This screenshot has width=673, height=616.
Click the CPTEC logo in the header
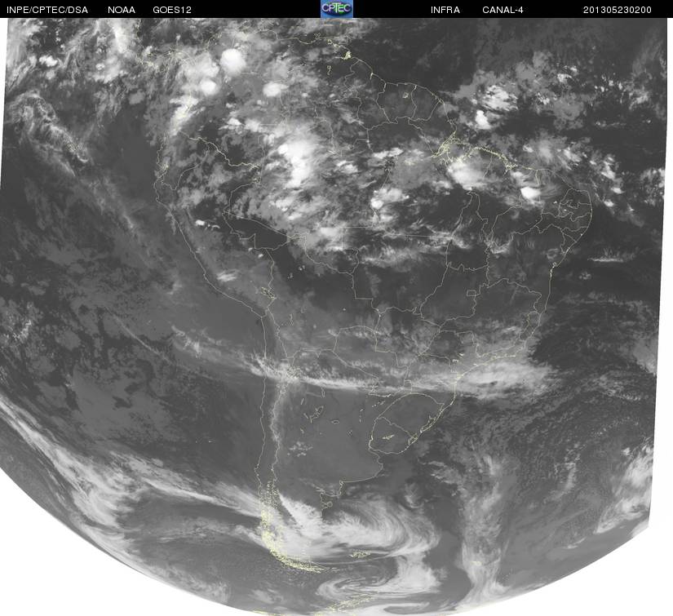[337, 9]
